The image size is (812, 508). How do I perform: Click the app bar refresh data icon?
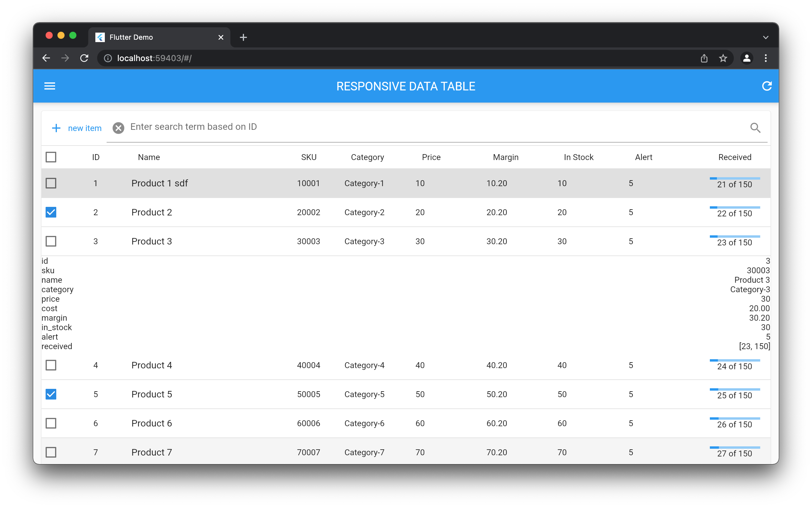(766, 86)
